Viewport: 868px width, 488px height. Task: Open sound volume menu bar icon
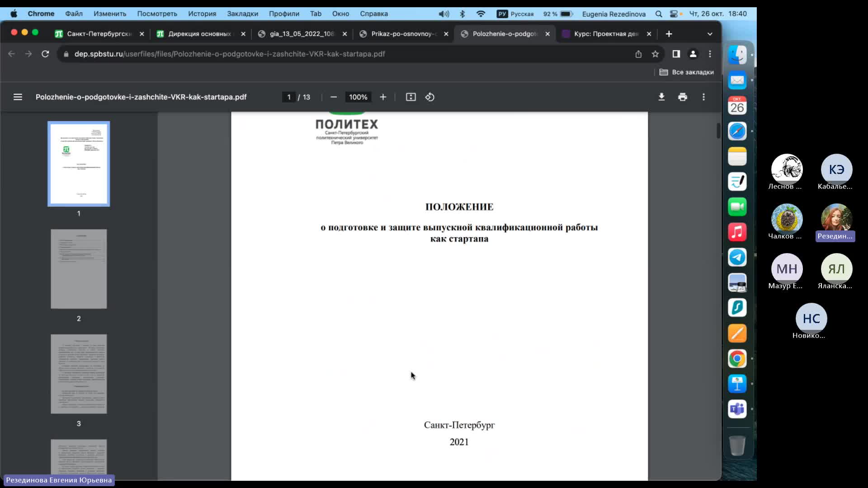[x=444, y=14]
